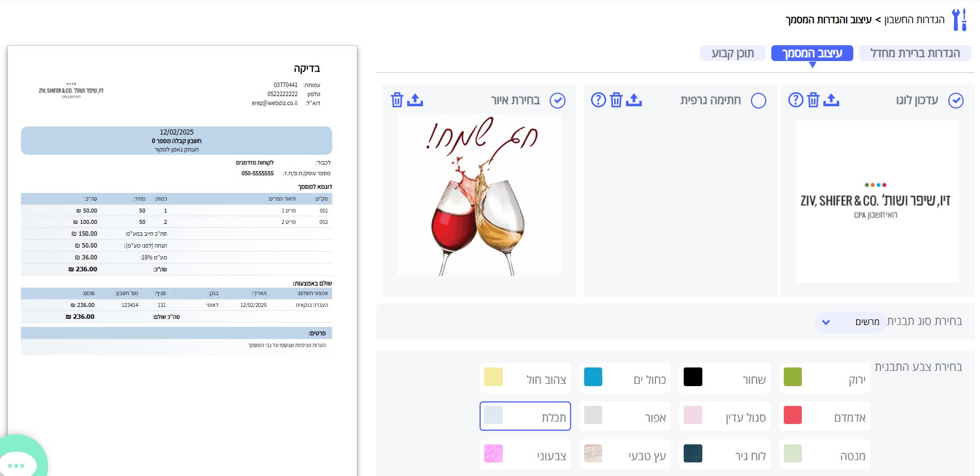This screenshot has width=980, height=476.
Task: Open the template type dropdown showing מרשים
Action: pos(850,322)
